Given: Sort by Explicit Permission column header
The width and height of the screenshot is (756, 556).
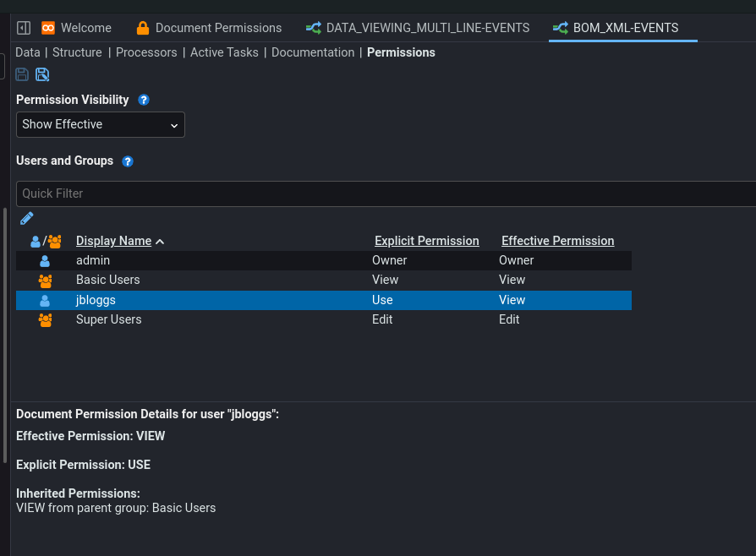Looking at the screenshot, I should 426,241.
